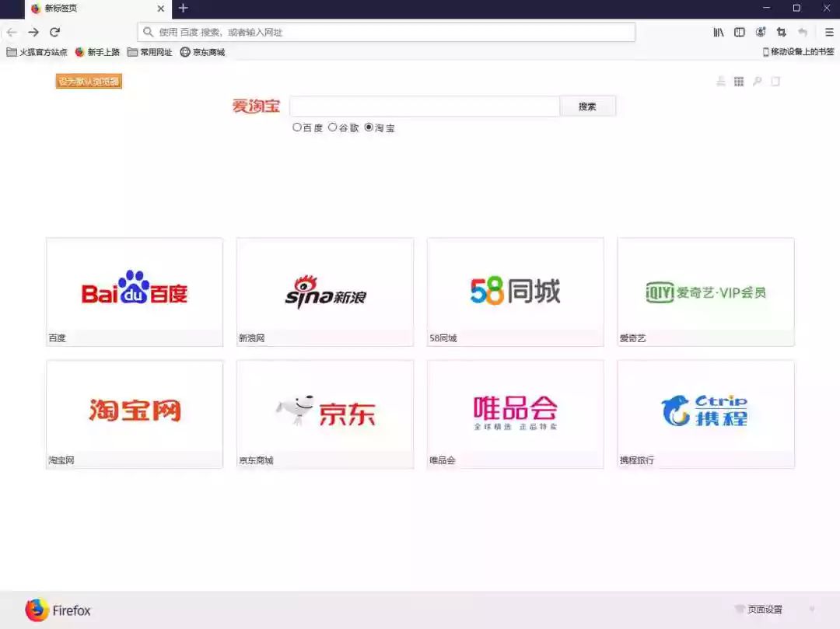The height and width of the screenshot is (629, 840).
Task: Switch to grid layout icon
Action: [739, 82]
